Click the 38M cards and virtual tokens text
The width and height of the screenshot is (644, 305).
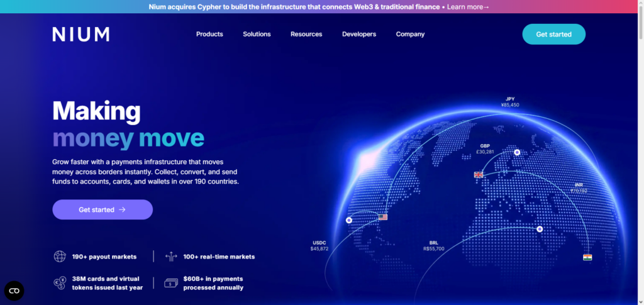[108, 283]
